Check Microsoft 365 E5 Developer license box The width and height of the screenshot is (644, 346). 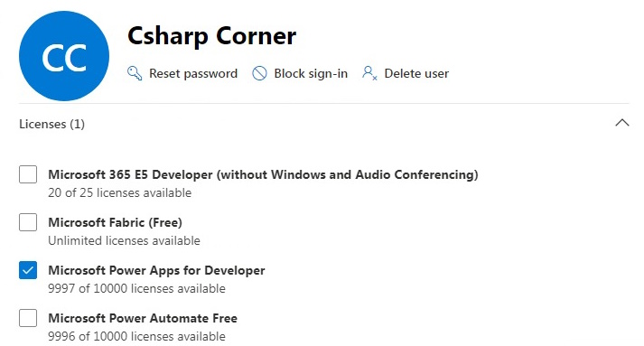(x=28, y=174)
